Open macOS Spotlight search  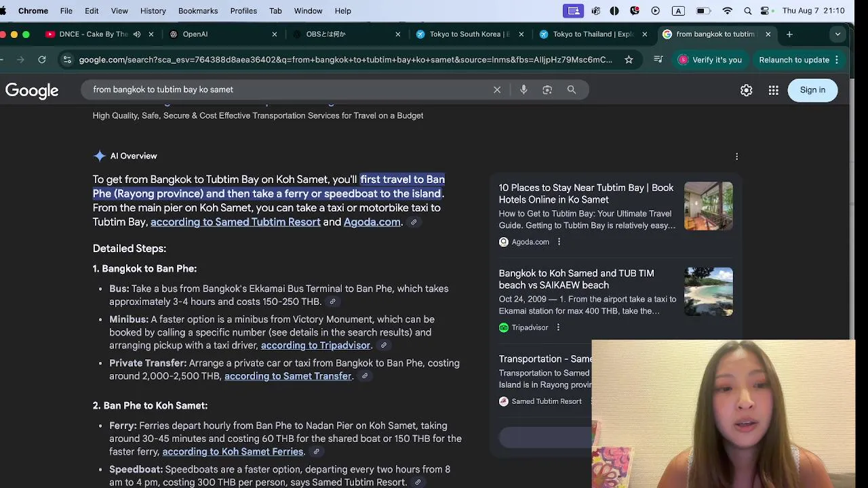747,11
